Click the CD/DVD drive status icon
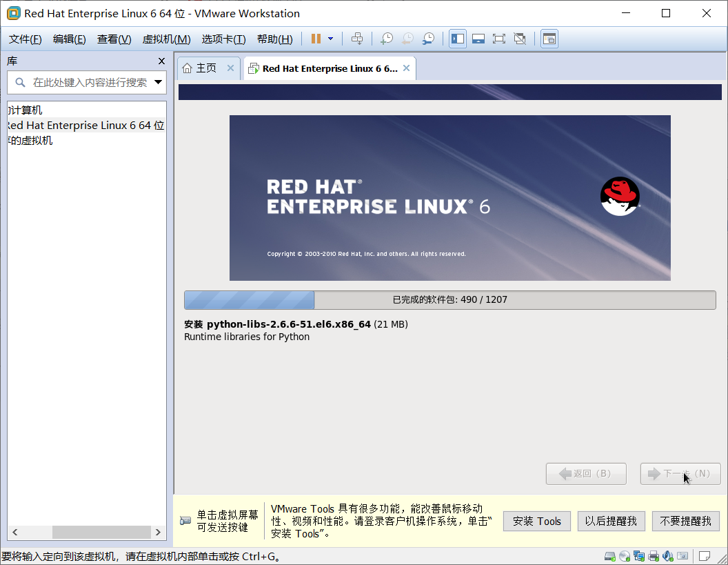 625,556
